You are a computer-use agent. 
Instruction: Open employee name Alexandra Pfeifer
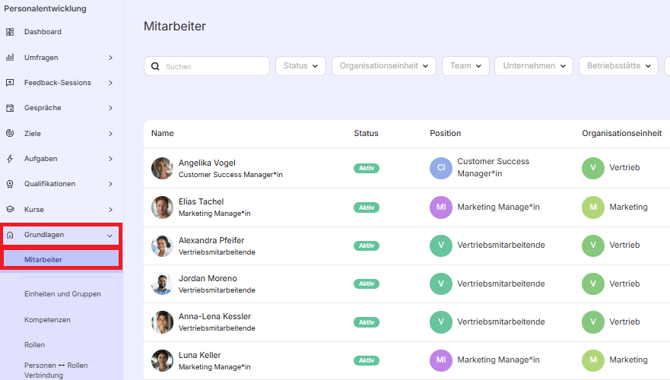(x=212, y=240)
